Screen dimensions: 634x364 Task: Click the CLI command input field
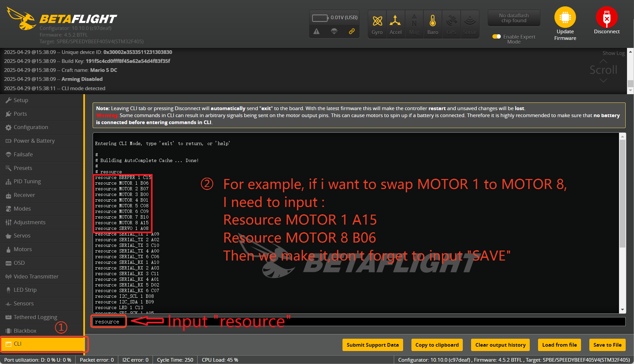359,322
